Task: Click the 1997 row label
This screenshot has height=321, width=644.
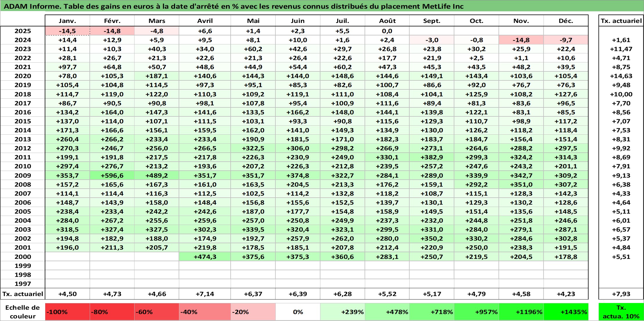Action: tap(23, 284)
